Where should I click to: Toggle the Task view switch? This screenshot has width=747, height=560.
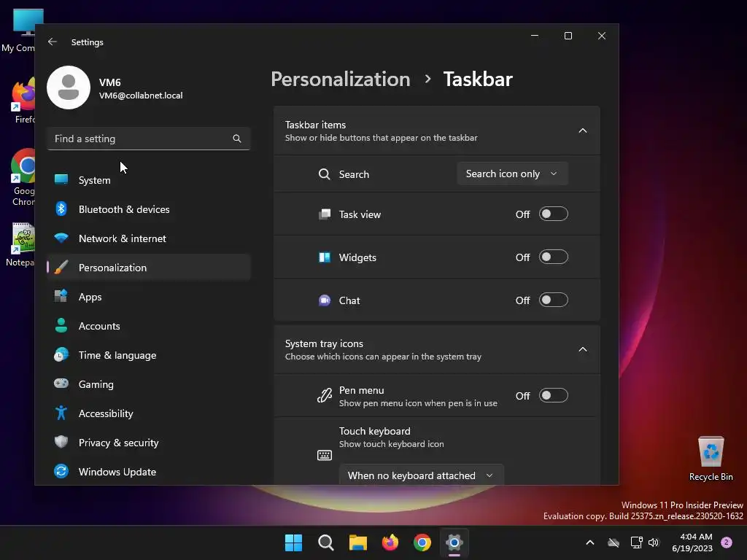click(553, 214)
